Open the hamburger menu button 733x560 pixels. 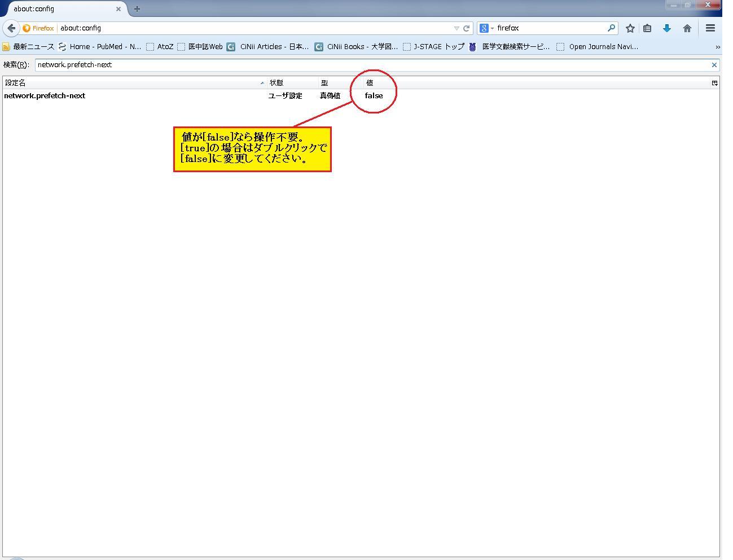click(x=710, y=28)
